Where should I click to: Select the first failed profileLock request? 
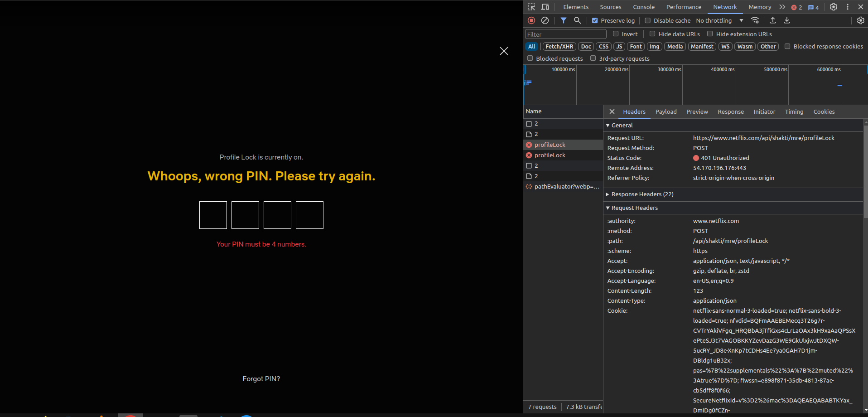point(563,145)
